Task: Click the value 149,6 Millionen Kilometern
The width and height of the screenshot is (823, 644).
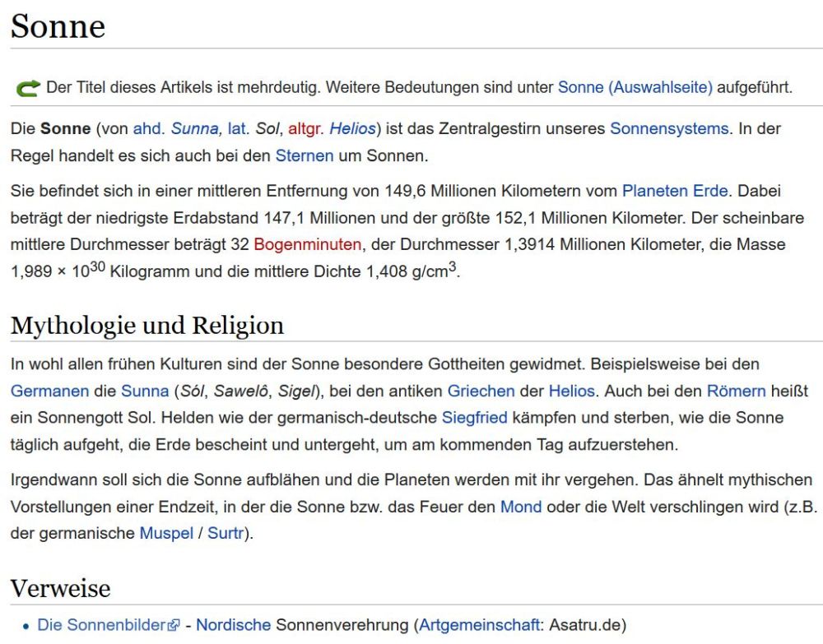Action: click(483, 191)
